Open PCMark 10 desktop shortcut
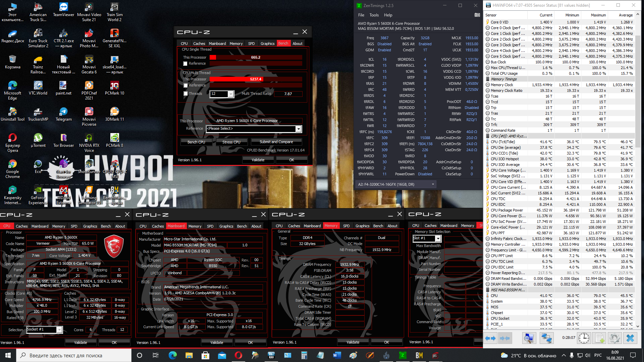The image size is (644, 362). pyautogui.click(x=114, y=88)
